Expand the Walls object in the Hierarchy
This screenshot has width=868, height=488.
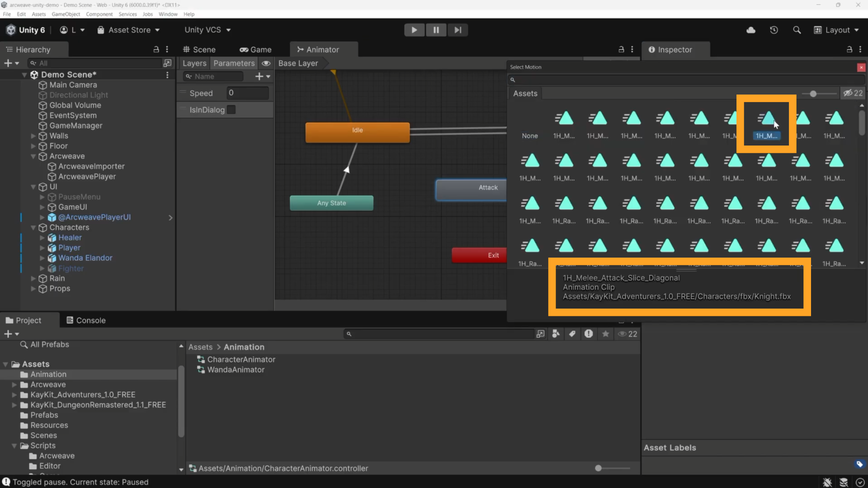pos(33,136)
